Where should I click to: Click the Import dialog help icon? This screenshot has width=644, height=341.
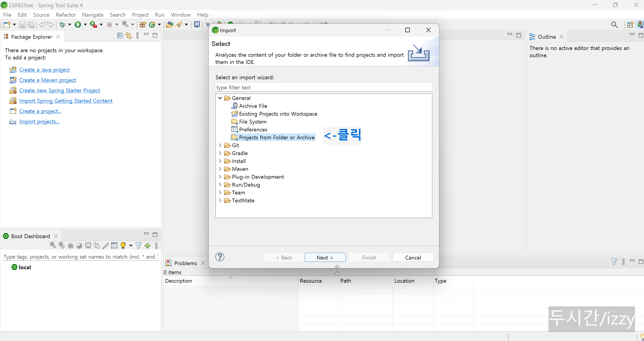[220, 257]
